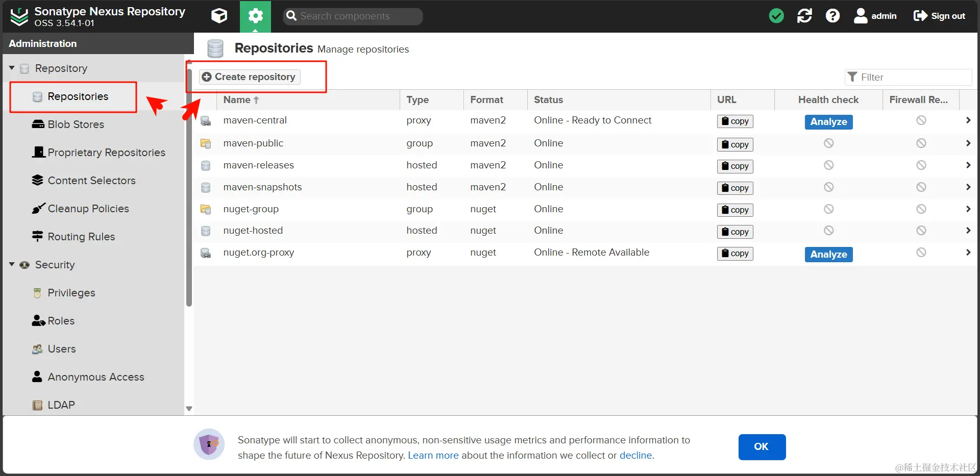980x476 pixels.
Task: Click the Refresh icon in the header
Action: 804,16
